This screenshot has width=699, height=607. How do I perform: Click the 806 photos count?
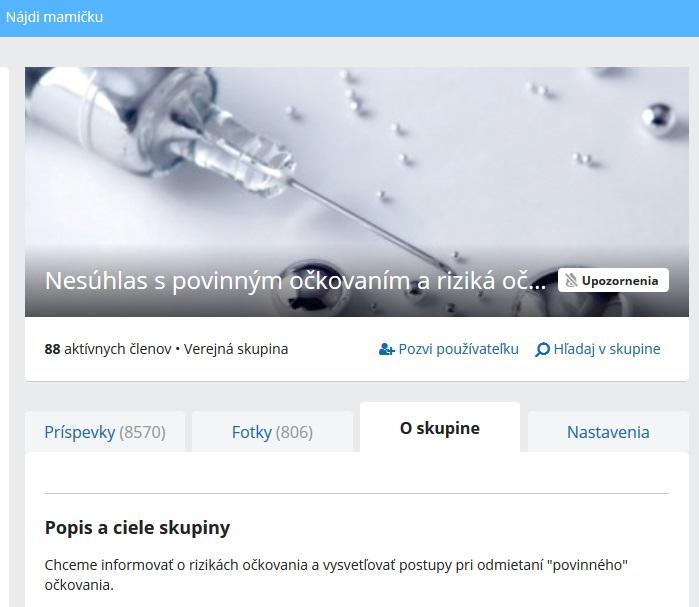pos(294,432)
